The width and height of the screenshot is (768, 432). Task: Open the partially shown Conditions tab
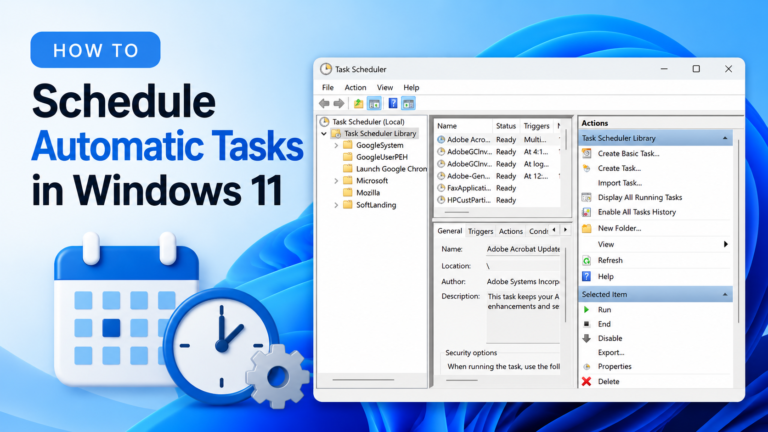coord(538,231)
